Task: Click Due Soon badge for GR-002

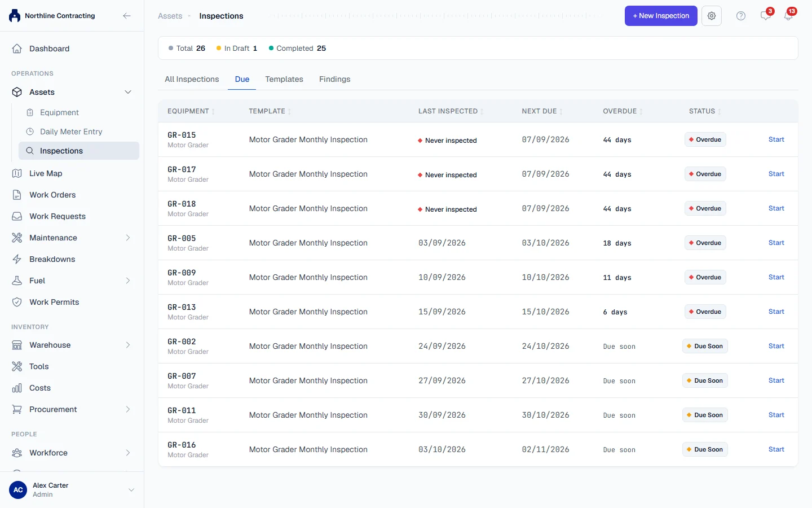Action: [x=705, y=346]
